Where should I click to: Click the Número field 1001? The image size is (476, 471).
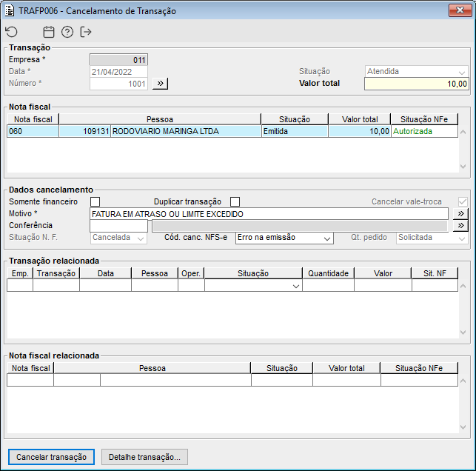coord(118,84)
